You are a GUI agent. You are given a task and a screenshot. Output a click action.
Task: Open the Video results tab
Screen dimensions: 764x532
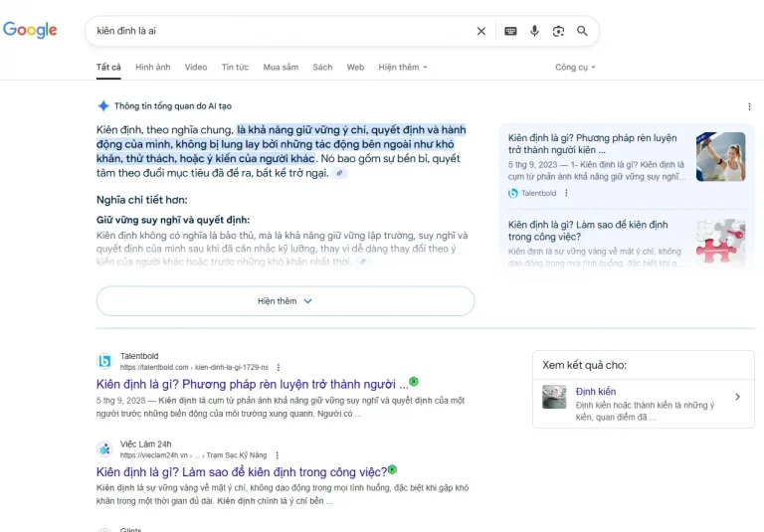click(x=196, y=68)
